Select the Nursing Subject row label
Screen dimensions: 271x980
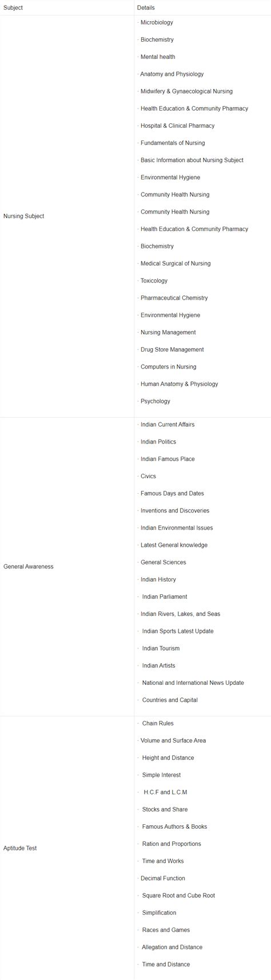click(23, 216)
